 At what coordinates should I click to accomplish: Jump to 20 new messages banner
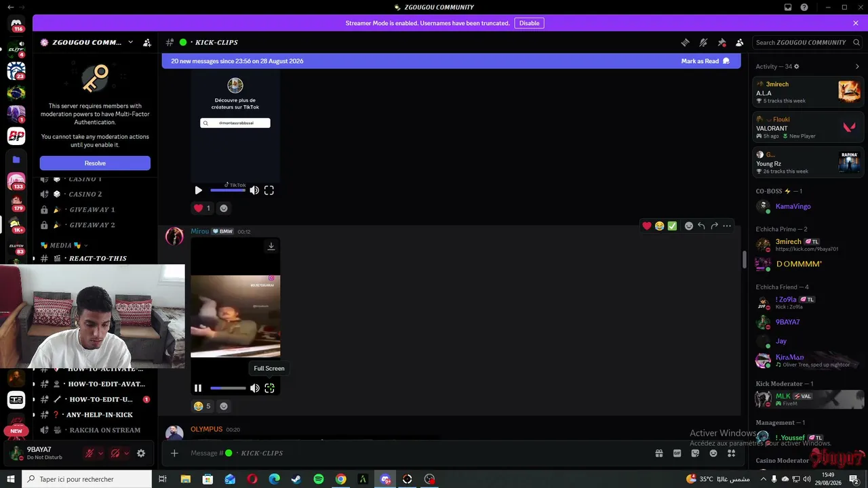(237, 61)
